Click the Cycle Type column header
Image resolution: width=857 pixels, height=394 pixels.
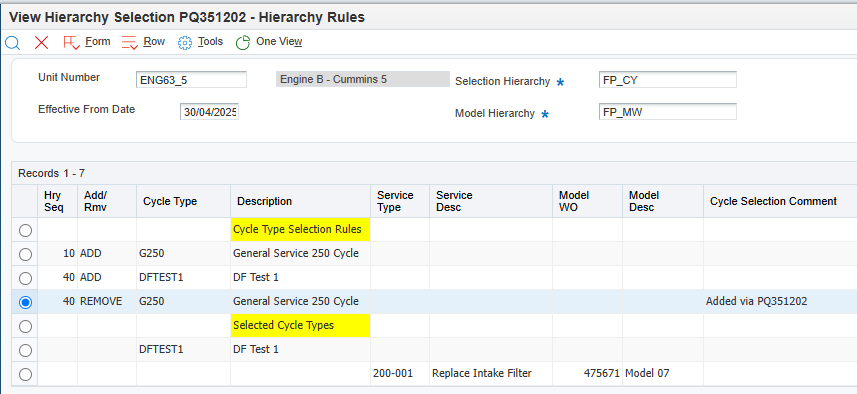click(170, 201)
